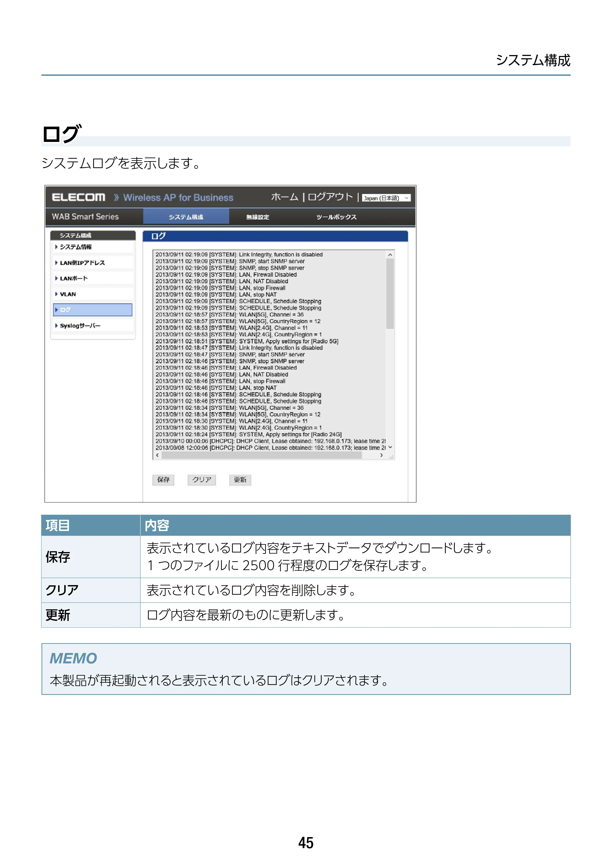Open the 無線設定 tab
The image size is (612, 868).
258,217
